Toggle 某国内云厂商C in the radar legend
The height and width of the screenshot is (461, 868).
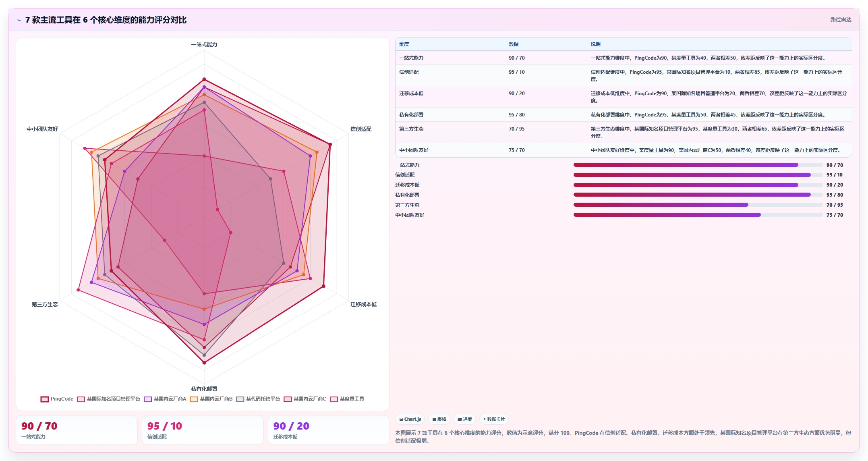(x=305, y=399)
